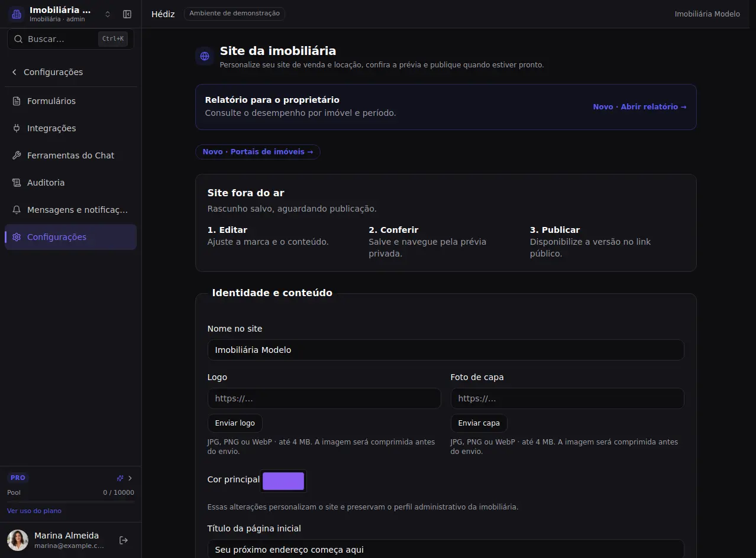
Task: Click the Hédiz brand name
Action: (163, 14)
